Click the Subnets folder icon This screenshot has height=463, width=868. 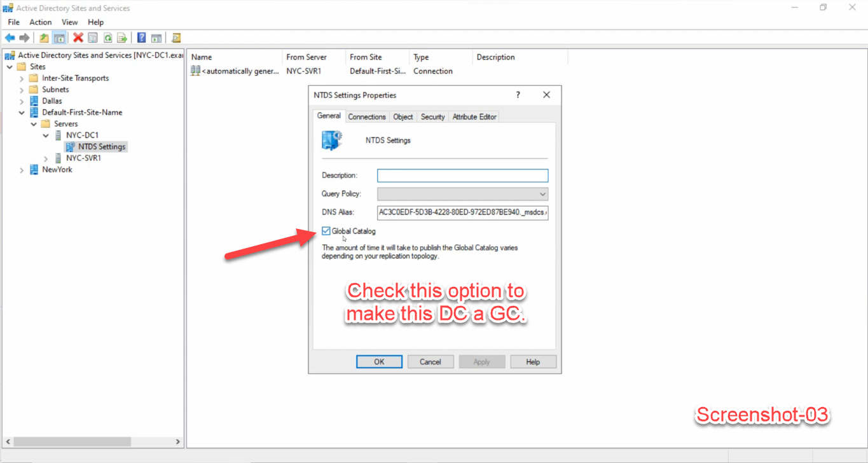click(34, 90)
